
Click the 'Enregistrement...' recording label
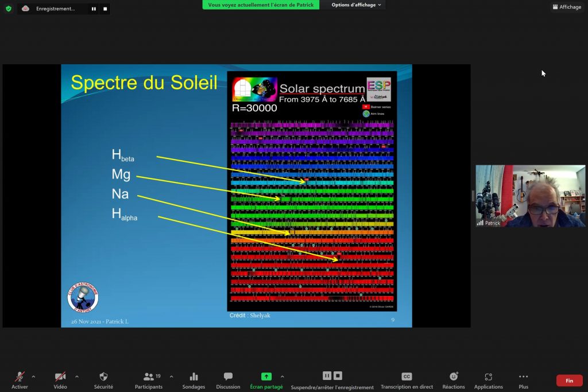[x=56, y=9]
